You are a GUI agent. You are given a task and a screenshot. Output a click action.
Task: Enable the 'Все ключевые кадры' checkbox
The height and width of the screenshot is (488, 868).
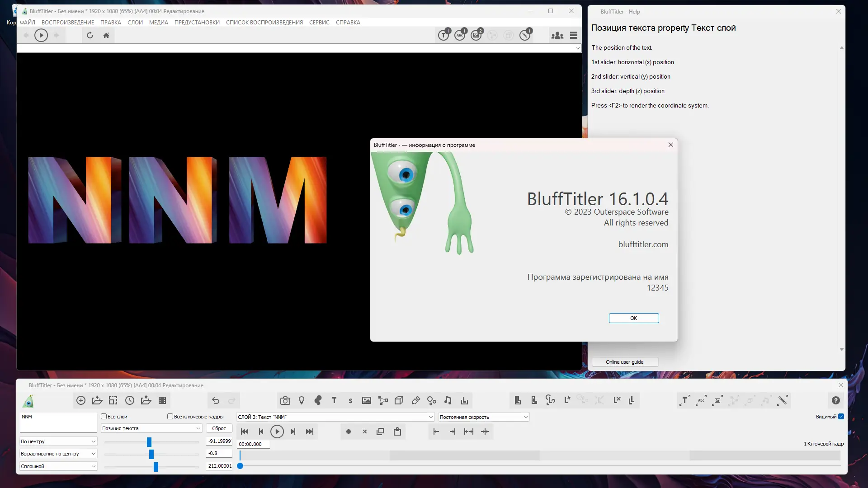pyautogui.click(x=170, y=417)
